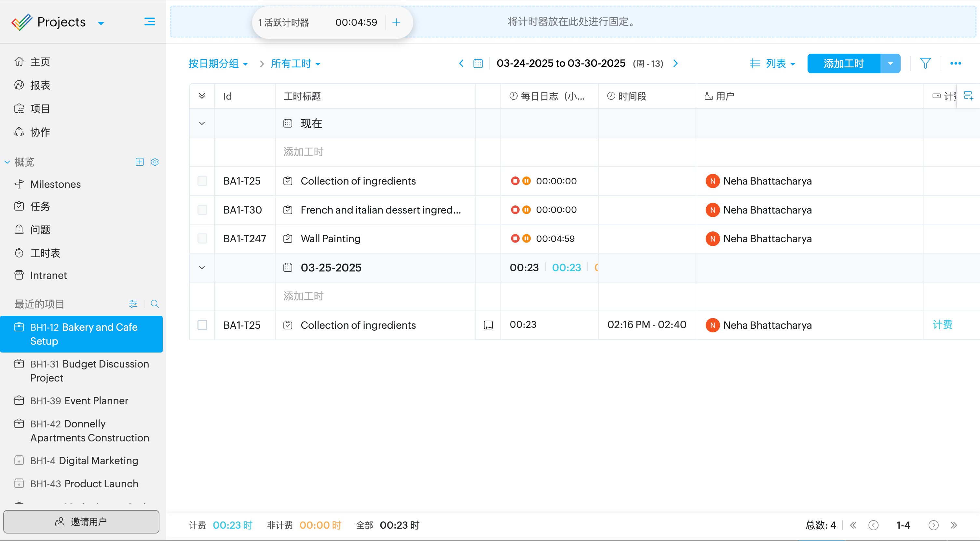Open 工时表 in the sidebar
980x541 pixels.
click(x=45, y=253)
